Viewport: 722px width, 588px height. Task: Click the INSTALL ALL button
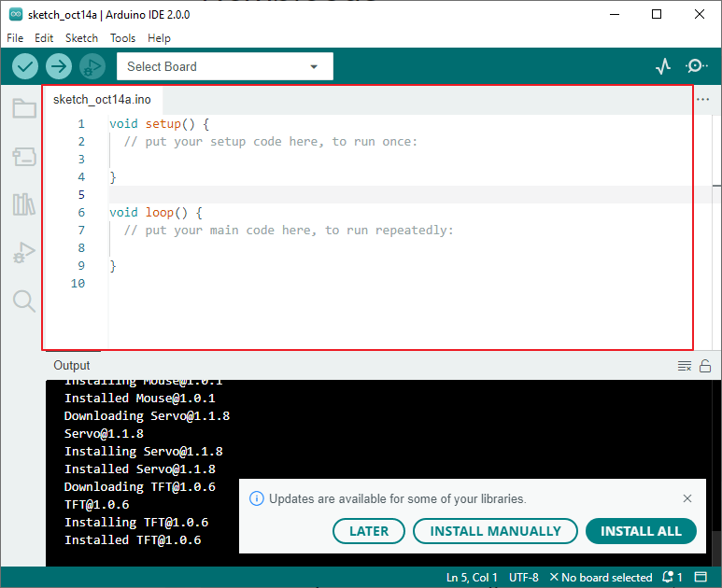pos(641,531)
